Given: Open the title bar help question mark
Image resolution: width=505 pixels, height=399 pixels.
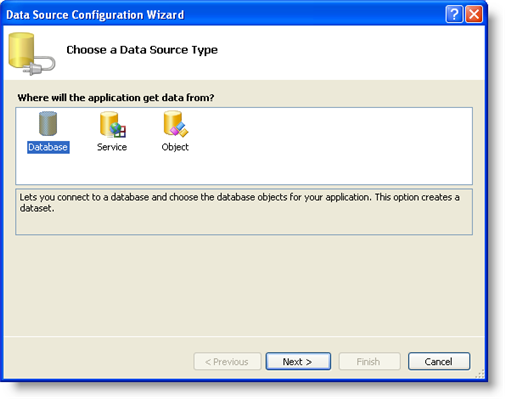Looking at the screenshot, I should point(454,14).
